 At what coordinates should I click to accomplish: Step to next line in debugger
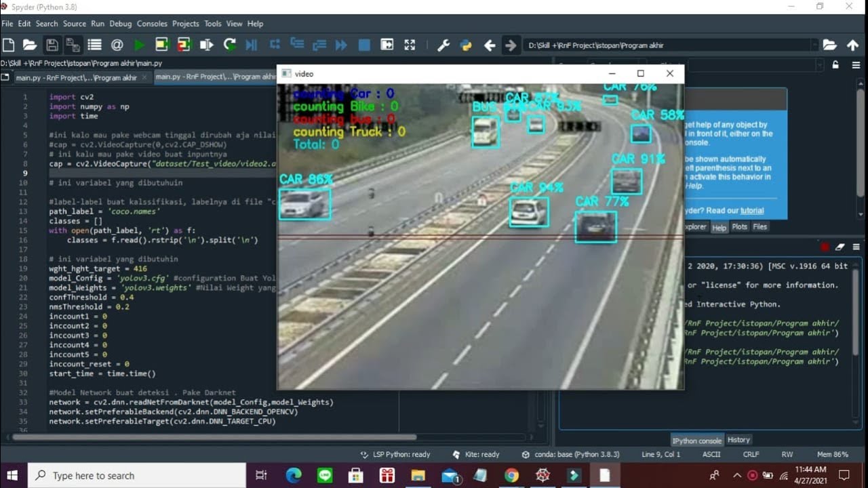[x=275, y=45]
